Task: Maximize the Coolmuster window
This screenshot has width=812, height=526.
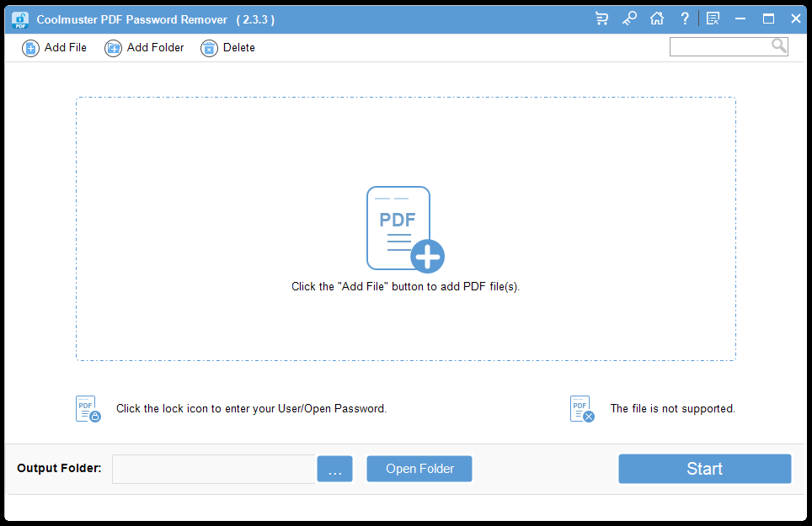Action: tap(768, 19)
